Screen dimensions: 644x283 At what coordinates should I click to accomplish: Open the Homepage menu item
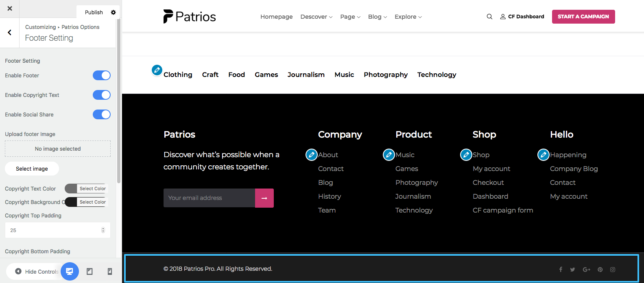click(x=277, y=17)
